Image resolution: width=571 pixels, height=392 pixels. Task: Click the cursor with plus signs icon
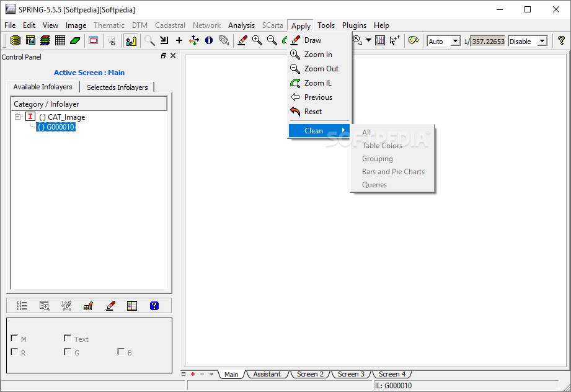point(394,40)
